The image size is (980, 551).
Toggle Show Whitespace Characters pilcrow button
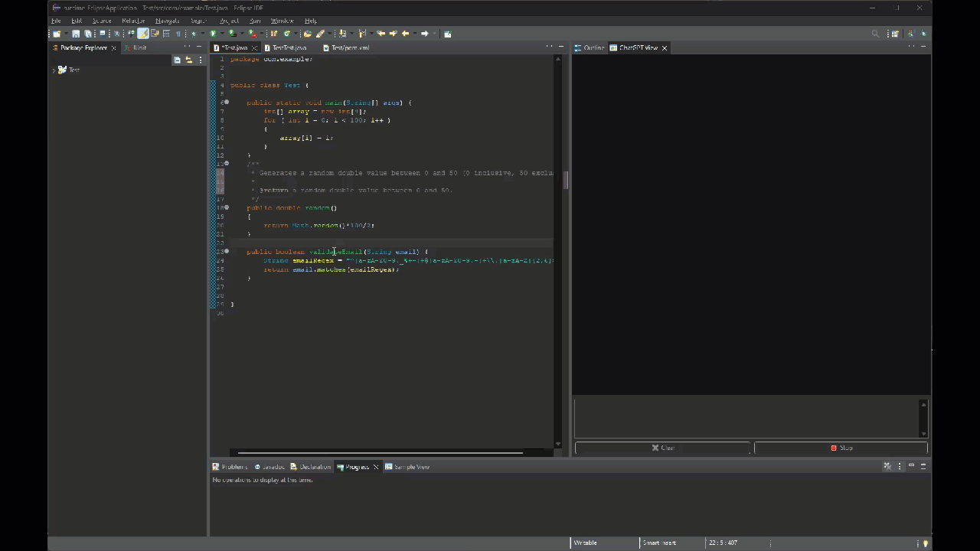[178, 34]
